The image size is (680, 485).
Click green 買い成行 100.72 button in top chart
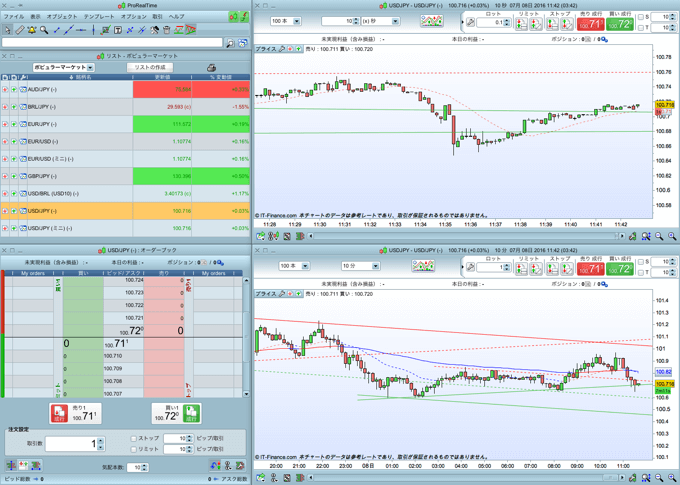tap(620, 24)
